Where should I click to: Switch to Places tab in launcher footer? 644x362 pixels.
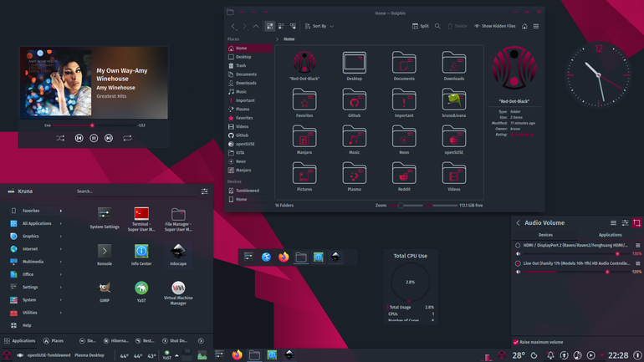[x=54, y=340]
